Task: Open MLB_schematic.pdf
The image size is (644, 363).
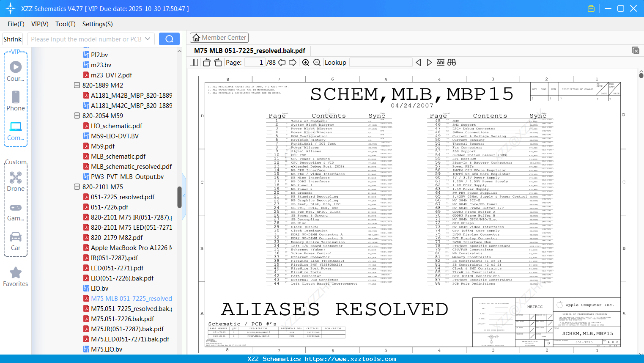Action: tap(118, 156)
